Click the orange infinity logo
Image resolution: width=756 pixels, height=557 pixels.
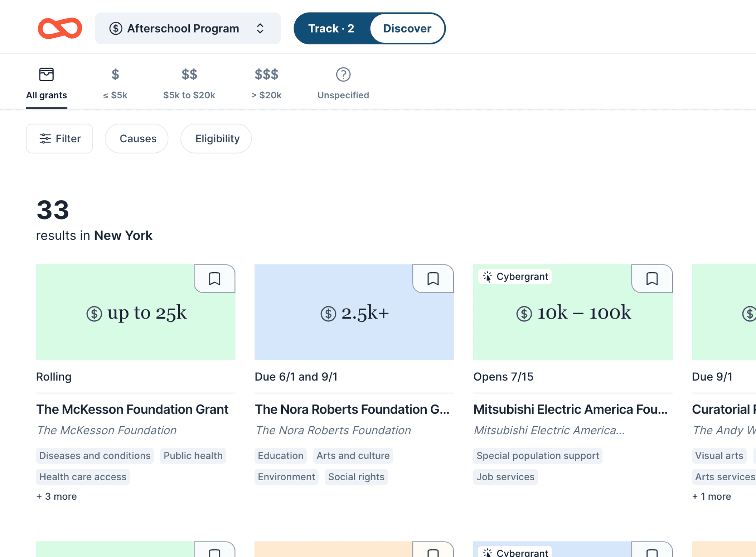pyautogui.click(x=60, y=28)
